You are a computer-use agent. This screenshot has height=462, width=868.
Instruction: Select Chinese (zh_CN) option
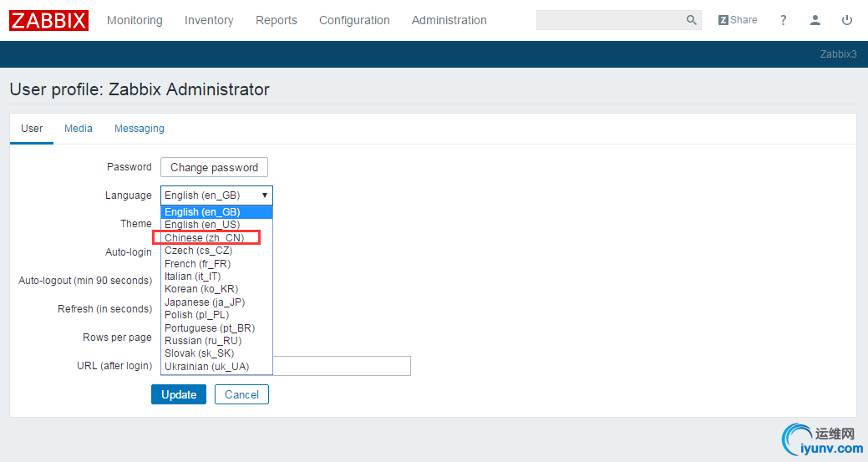216,238
